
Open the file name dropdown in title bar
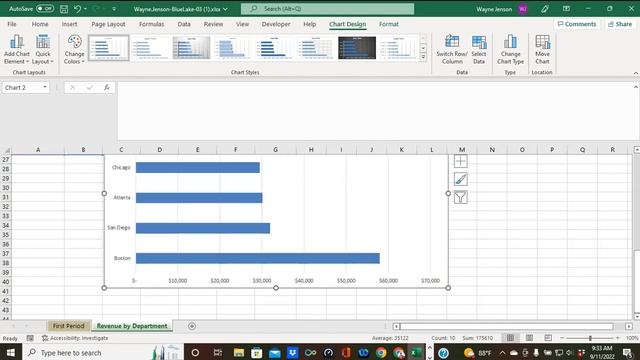225,9
